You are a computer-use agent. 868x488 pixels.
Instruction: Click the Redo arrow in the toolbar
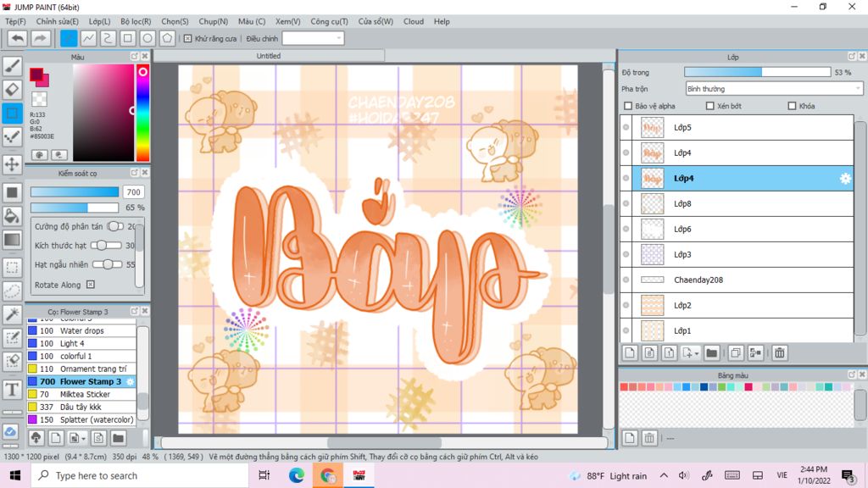click(40, 38)
